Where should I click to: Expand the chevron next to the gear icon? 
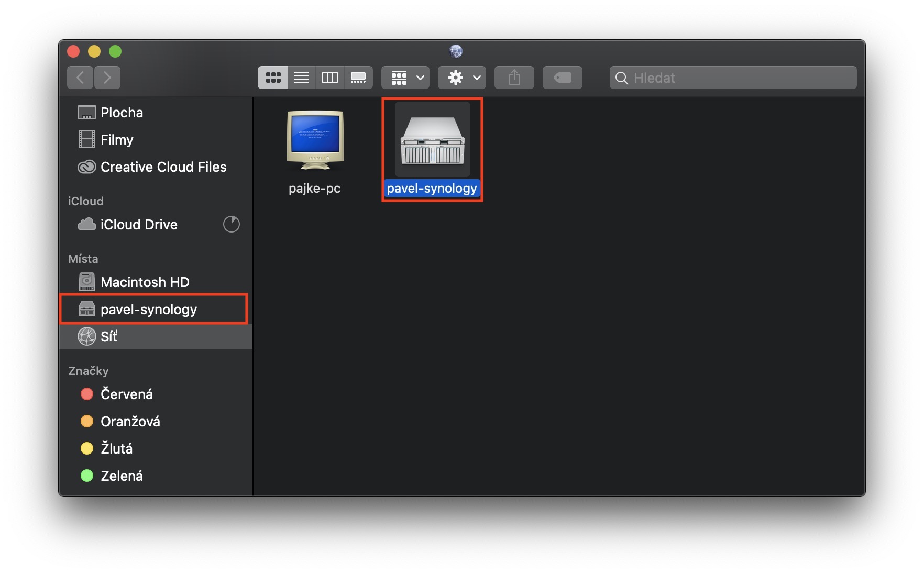point(476,77)
